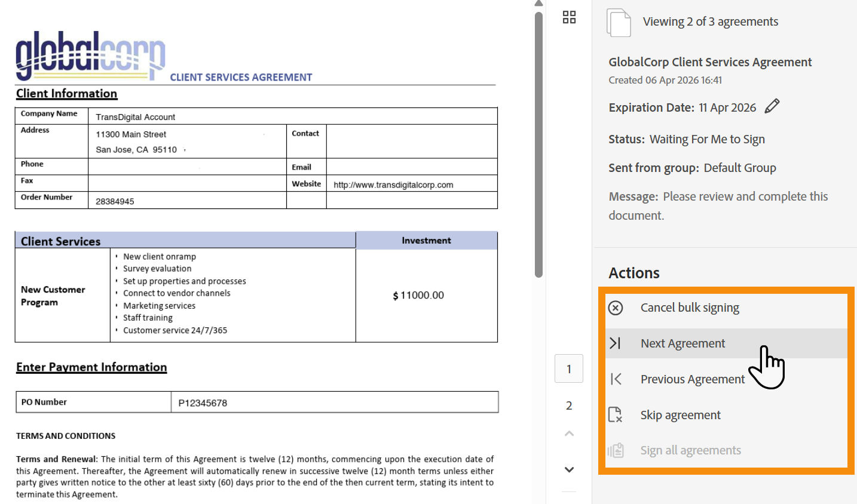Click the Terms and Renewal paragraph

pos(255,477)
